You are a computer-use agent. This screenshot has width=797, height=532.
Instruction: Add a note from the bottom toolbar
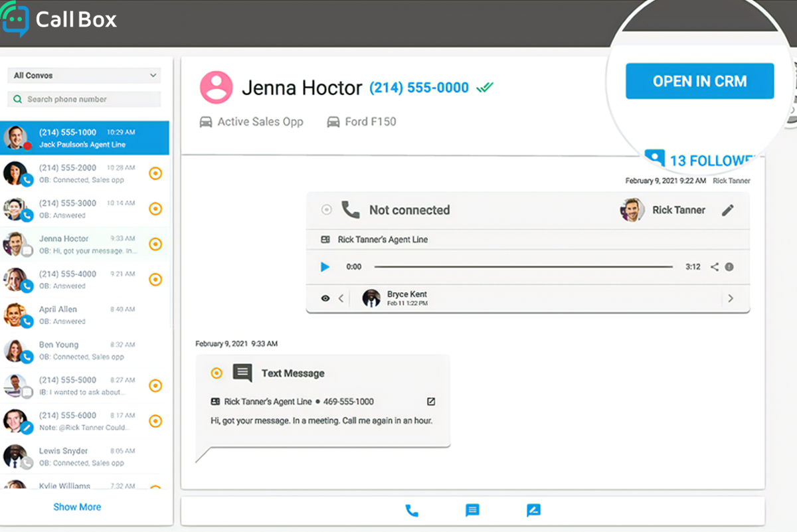tap(533, 511)
